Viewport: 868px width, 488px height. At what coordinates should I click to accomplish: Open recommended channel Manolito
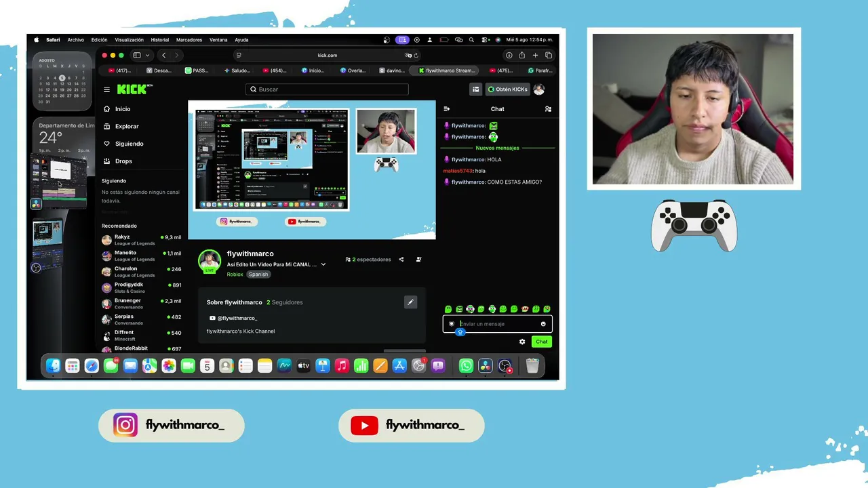[141, 256]
